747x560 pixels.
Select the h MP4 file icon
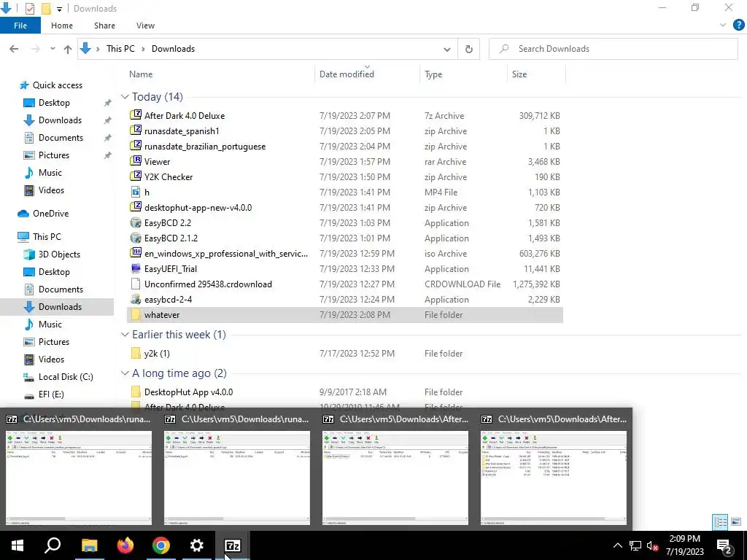click(136, 192)
